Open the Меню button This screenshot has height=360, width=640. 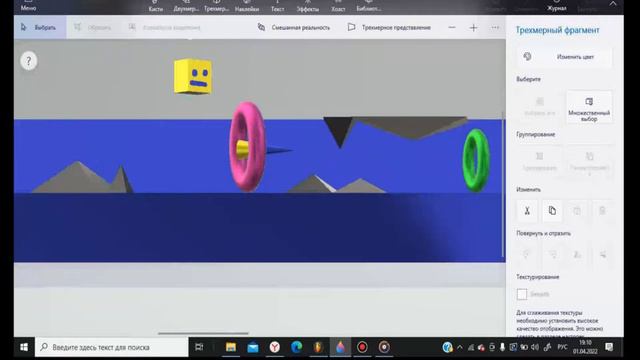[28, 5]
